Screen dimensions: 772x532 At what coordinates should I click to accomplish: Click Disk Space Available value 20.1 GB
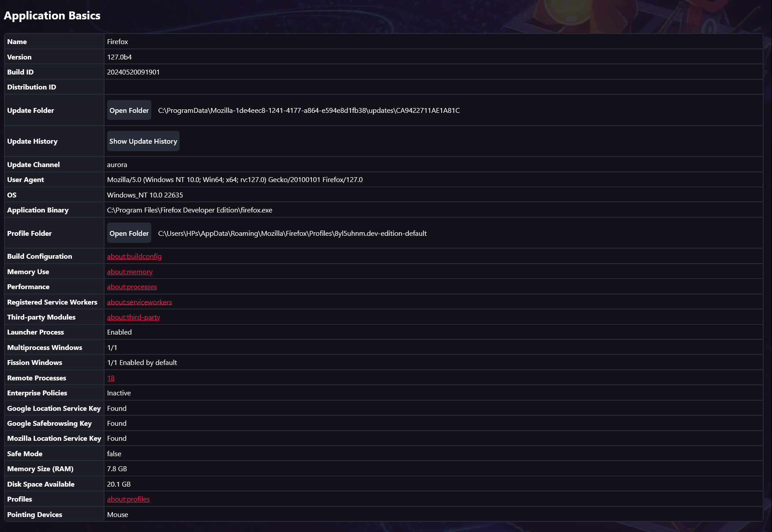[x=119, y=484]
